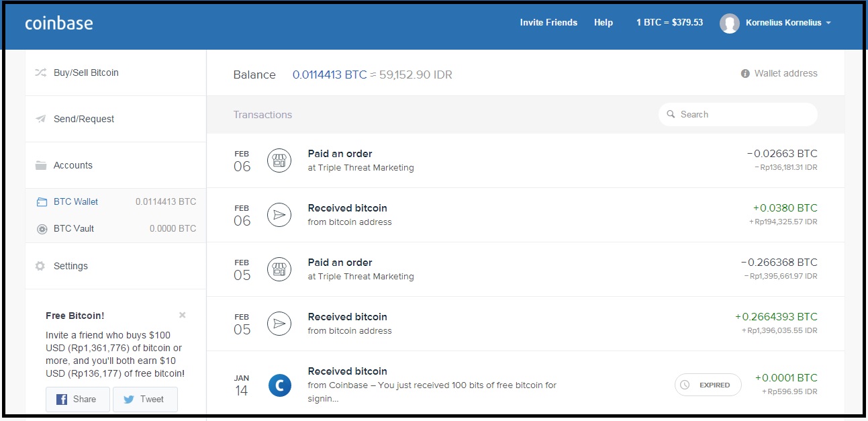Image resolution: width=868 pixels, height=421 pixels.
Task: Click the EXPIRED status badge
Action: [708, 385]
